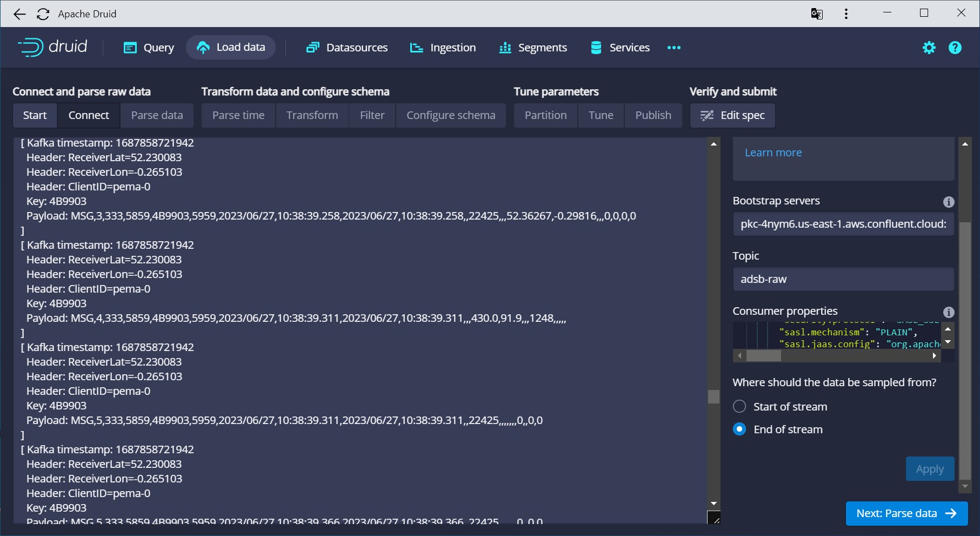
Task: Open the Learn more link
Action: [x=773, y=152]
